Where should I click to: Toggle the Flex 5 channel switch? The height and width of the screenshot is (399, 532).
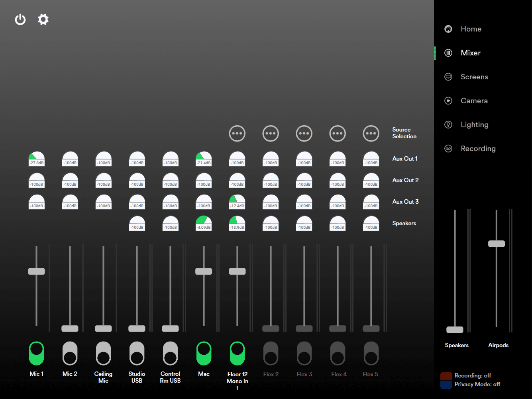[x=371, y=353]
